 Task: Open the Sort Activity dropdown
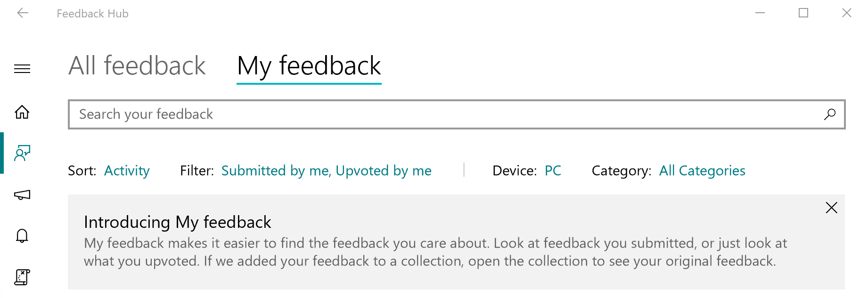point(127,170)
